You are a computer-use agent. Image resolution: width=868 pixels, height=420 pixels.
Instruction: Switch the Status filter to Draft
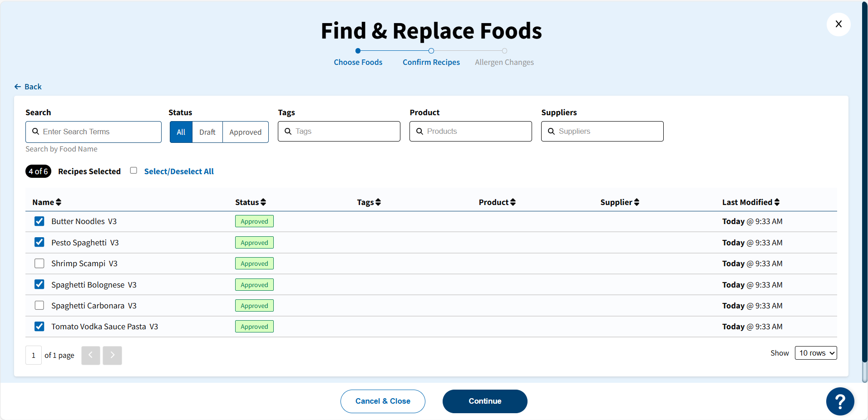pos(207,132)
